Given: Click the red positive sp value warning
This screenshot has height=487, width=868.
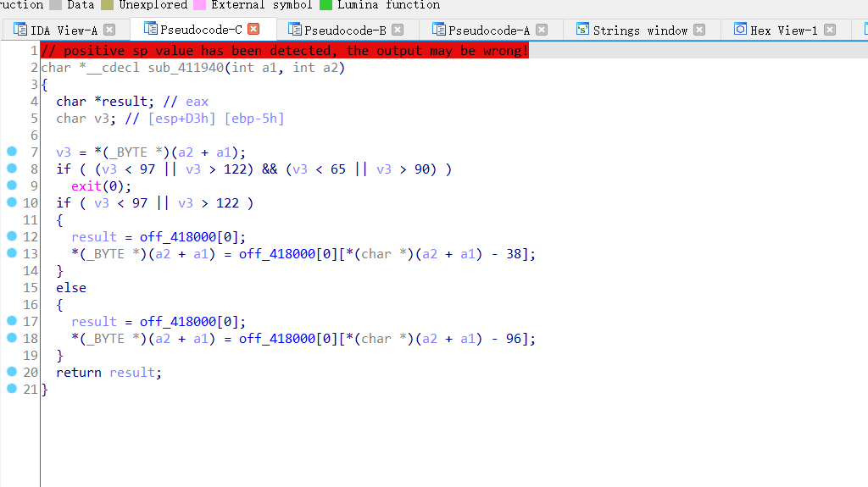Looking at the screenshot, I should 285,51.
